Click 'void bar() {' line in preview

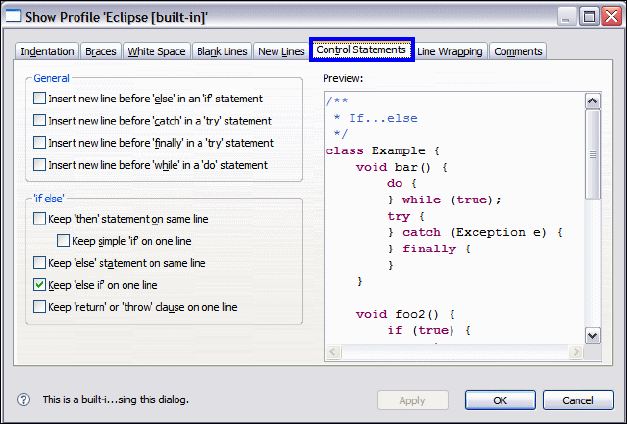tap(401, 167)
